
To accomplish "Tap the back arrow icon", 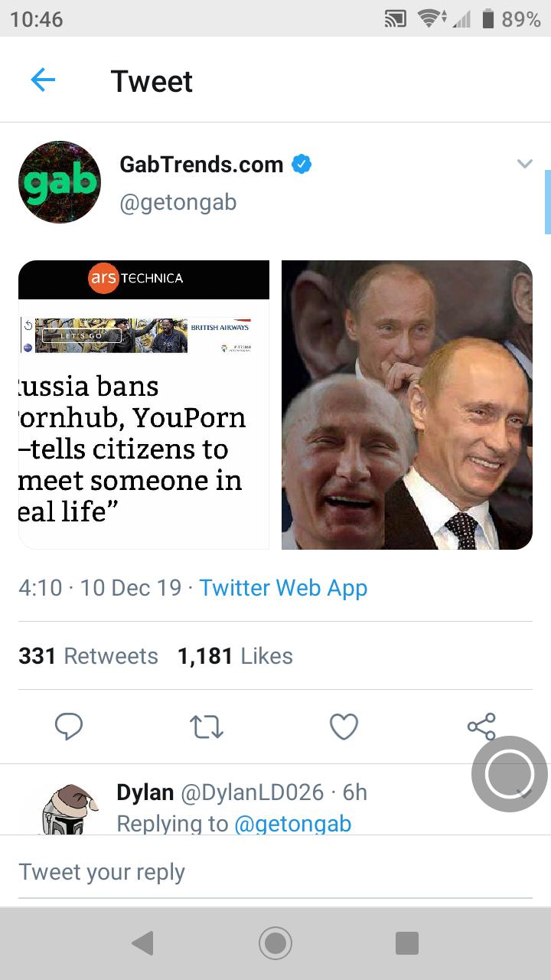I will pyautogui.click(x=43, y=80).
